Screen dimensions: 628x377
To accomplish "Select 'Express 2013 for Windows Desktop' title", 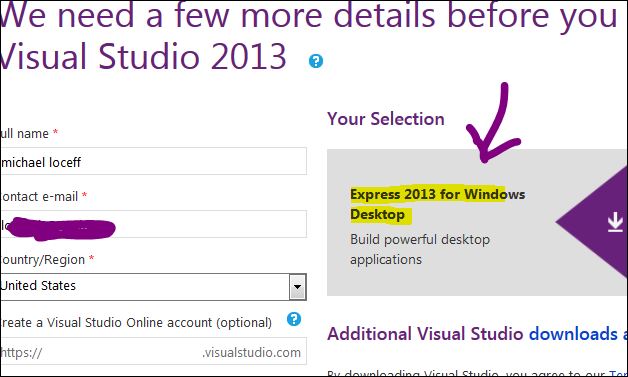I will 437,204.
